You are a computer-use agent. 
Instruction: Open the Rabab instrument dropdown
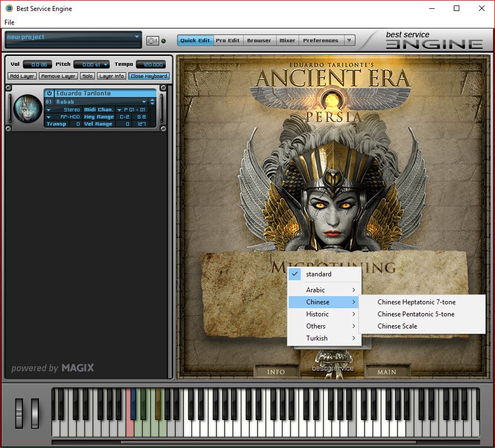[144, 102]
